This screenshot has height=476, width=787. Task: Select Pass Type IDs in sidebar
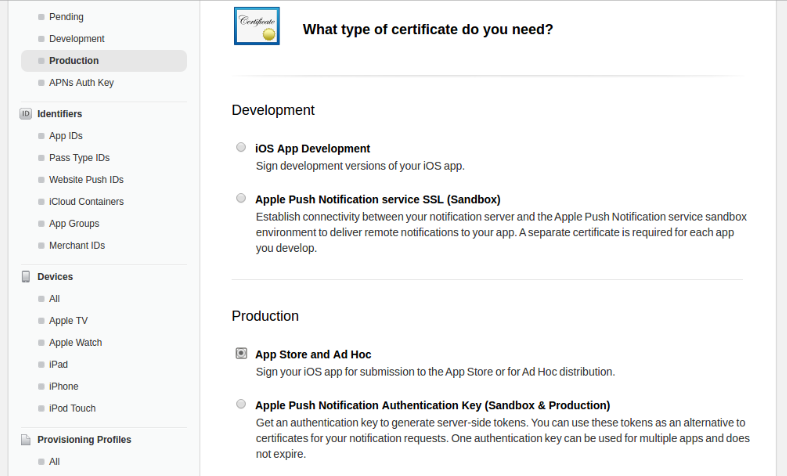[79, 158]
